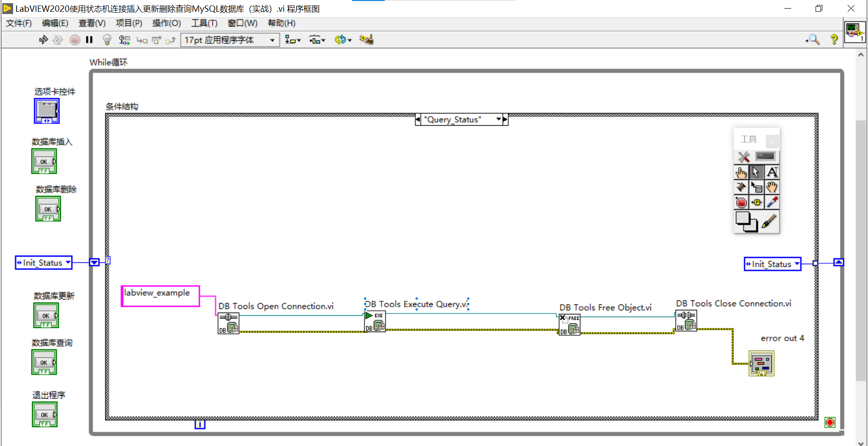Viewport: 868px width, 446px height.
Task: Select the Set Color swatch tool
Action: [746, 222]
